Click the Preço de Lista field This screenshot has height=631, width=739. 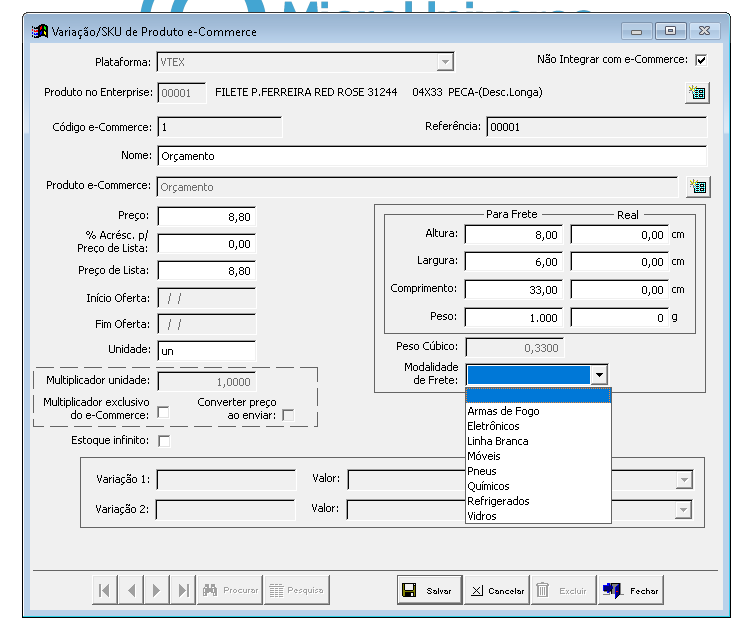click(207, 270)
